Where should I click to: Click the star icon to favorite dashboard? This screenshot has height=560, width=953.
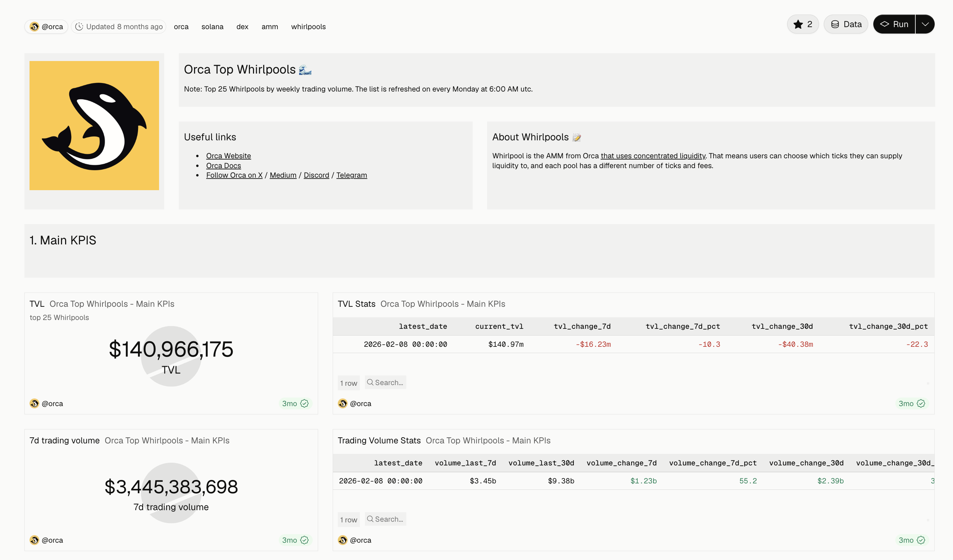pos(798,24)
